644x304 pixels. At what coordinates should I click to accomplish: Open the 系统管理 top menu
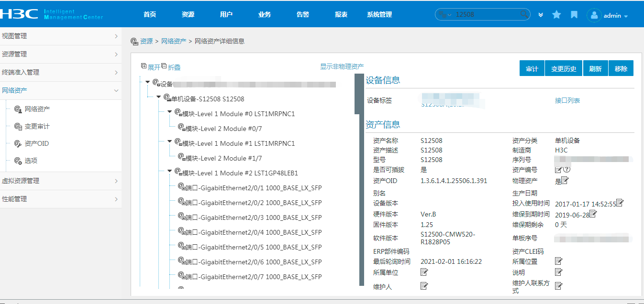click(x=379, y=14)
